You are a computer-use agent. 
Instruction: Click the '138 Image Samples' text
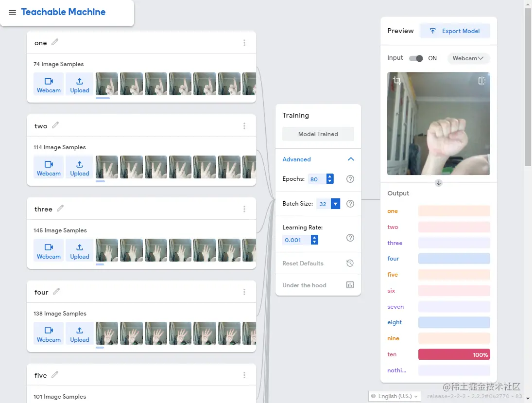coord(60,314)
